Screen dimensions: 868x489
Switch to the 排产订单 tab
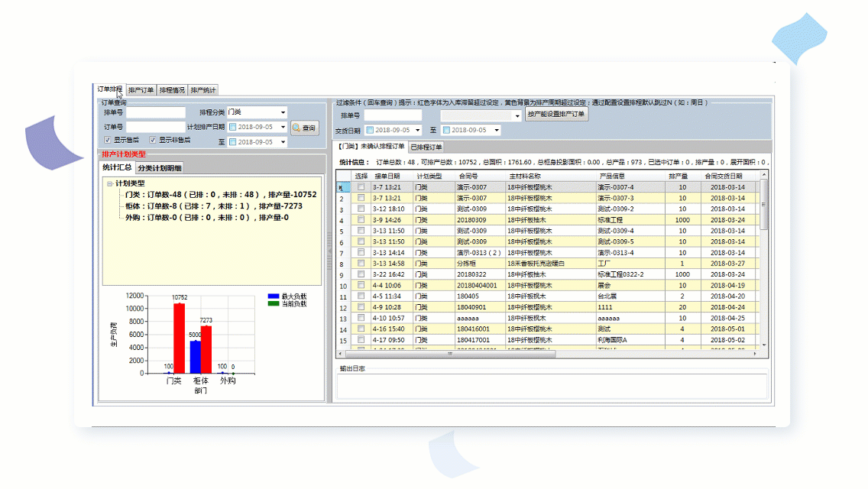coord(141,89)
